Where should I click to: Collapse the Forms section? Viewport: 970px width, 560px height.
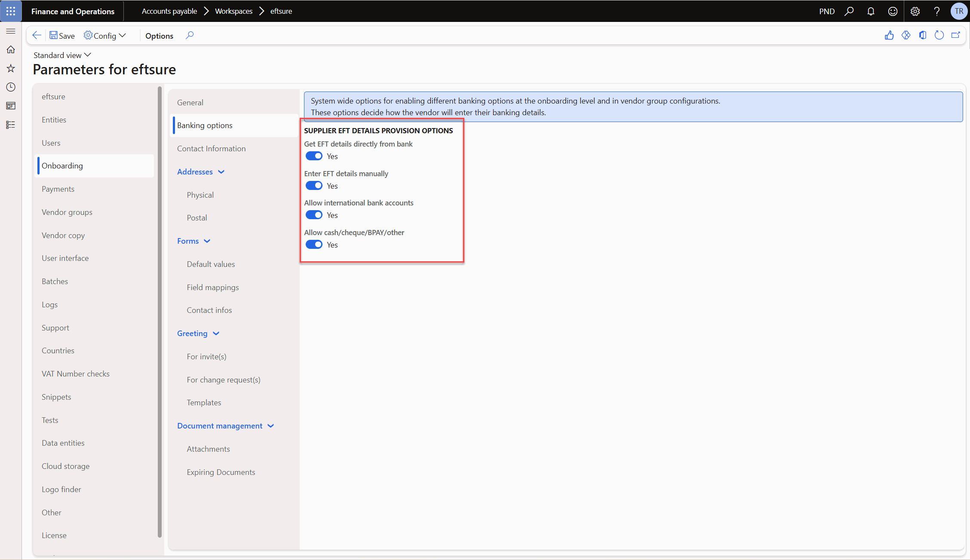193,241
